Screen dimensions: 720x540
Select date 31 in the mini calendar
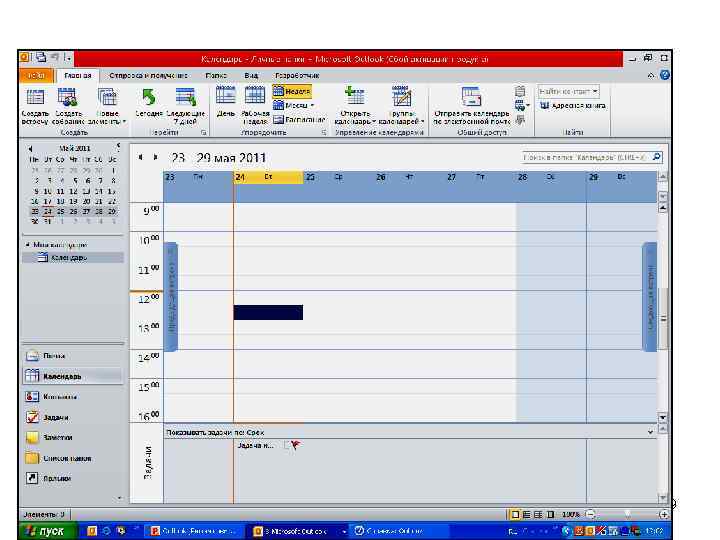click(47, 221)
